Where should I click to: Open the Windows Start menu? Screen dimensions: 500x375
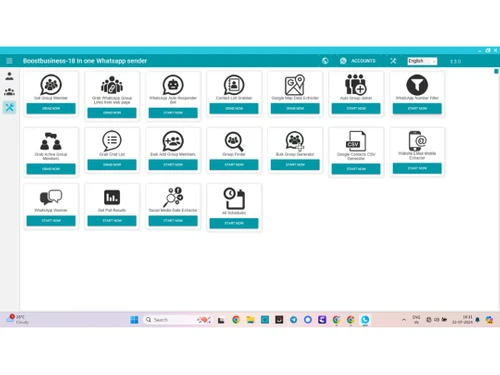point(134,320)
